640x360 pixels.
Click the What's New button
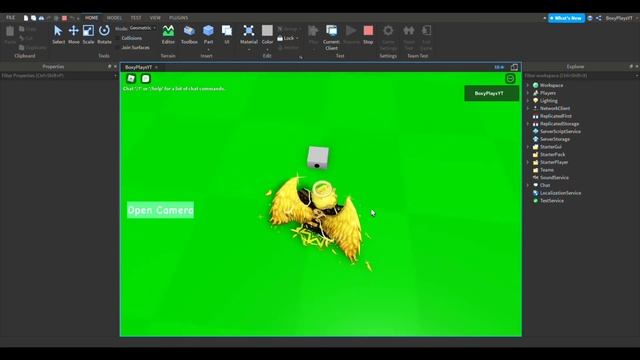(x=567, y=18)
